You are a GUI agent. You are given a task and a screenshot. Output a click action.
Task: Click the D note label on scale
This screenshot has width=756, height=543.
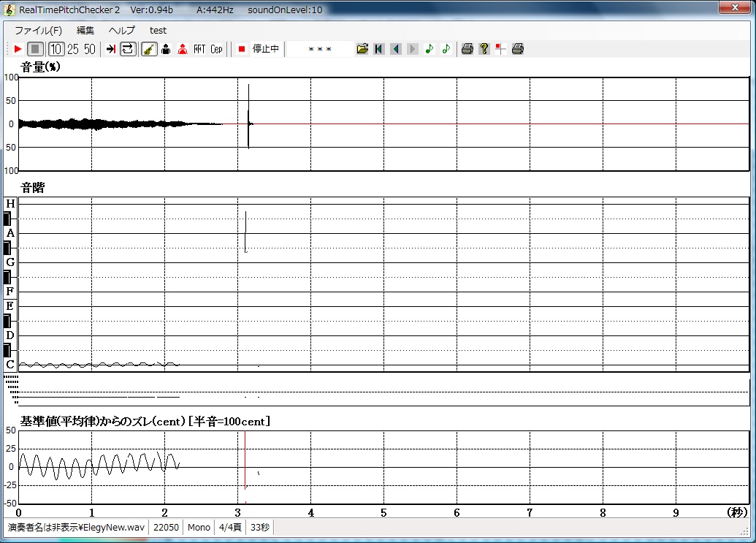point(10,335)
